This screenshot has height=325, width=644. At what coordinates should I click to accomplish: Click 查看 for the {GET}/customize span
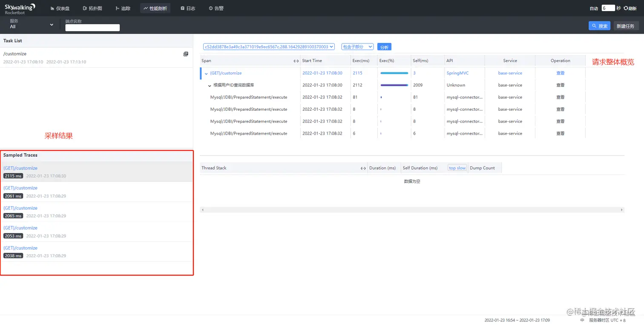[560, 73]
